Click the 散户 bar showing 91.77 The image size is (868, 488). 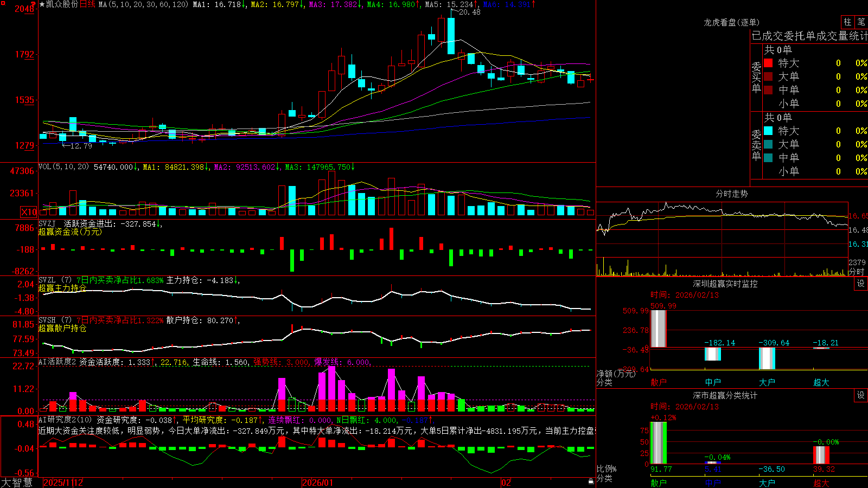coord(658,443)
